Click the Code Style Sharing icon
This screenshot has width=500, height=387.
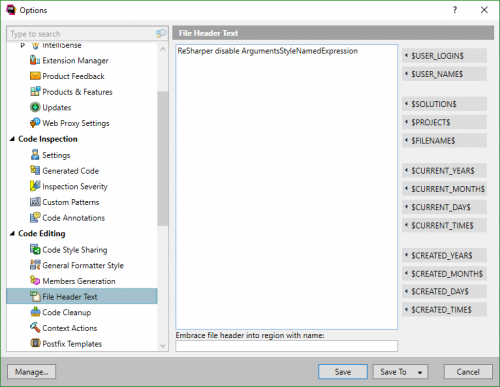click(35, 249)
